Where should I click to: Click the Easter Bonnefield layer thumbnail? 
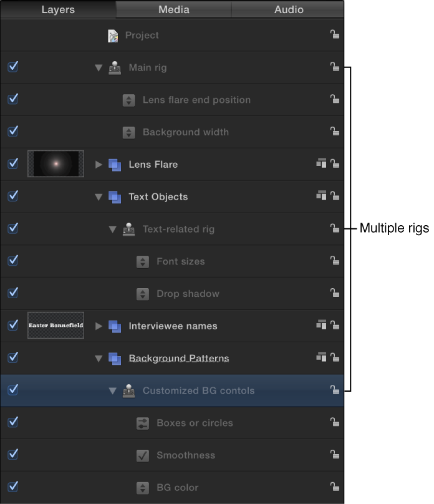tap(55, 326)
